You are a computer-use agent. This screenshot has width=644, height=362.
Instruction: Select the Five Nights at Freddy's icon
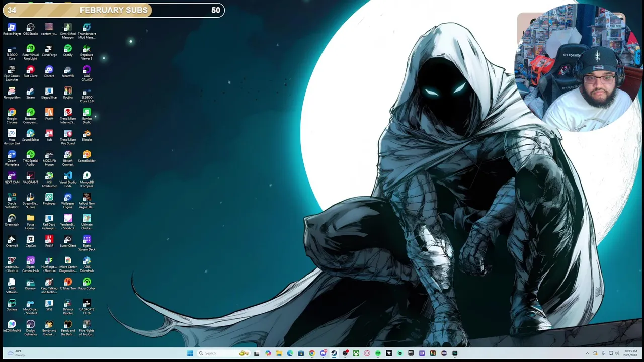point(87,328)
